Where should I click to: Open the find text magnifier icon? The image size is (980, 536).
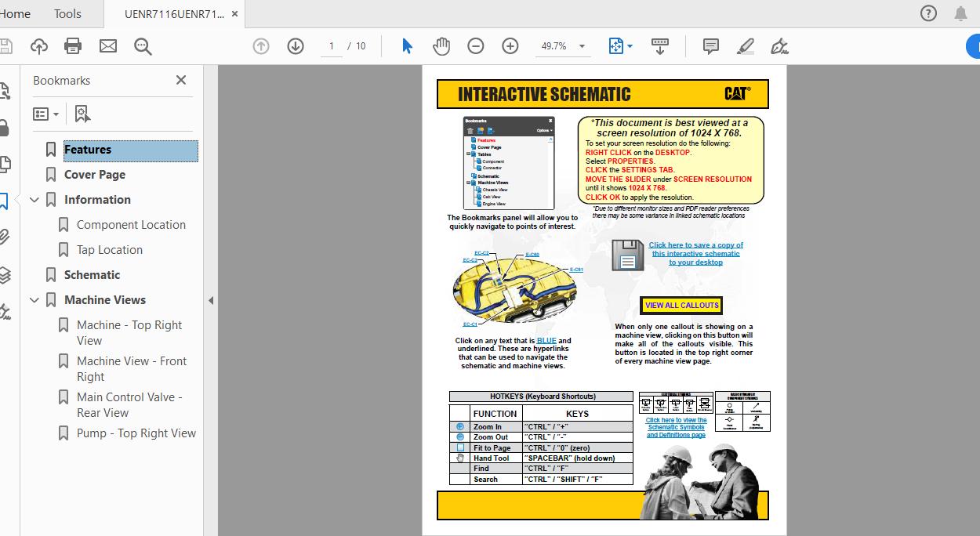[x=143, y=46]
